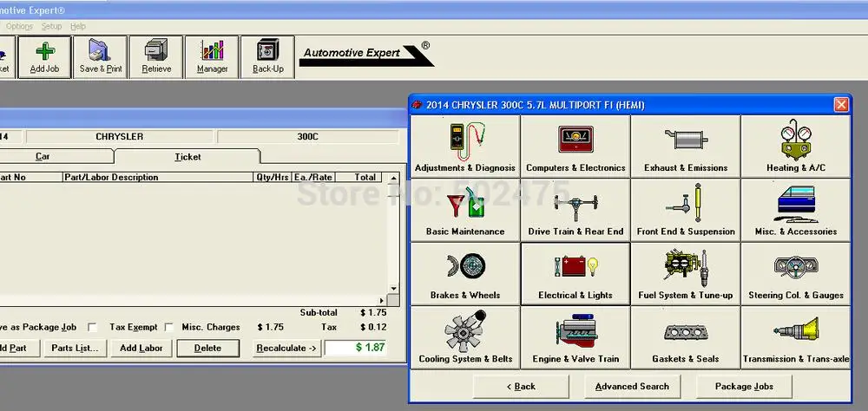Screen dimensions: 868x411
Task: Switch to the Ticket tab
Action: pyautogui.click(x=187, y=157)
